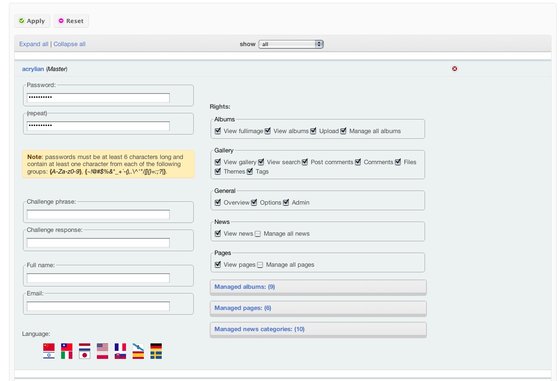Choose the Netherlands flag language

[85, 347]
